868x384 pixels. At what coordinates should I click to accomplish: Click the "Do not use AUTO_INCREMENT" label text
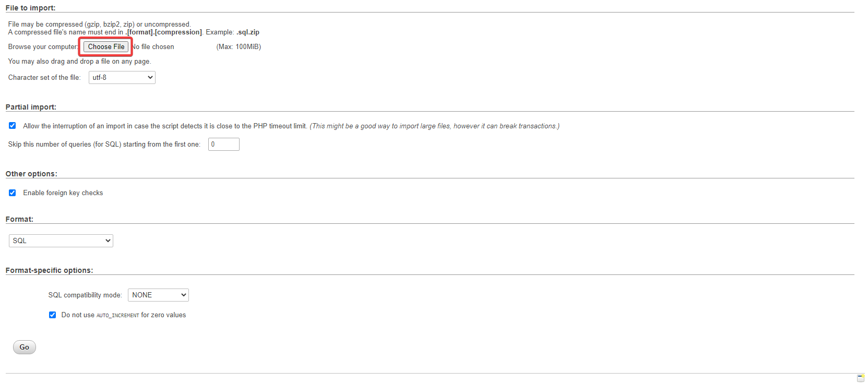(123, 315)
